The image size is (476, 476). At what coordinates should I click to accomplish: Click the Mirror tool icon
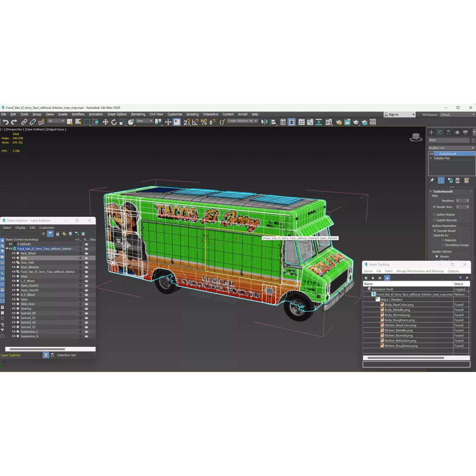(264, 122)
